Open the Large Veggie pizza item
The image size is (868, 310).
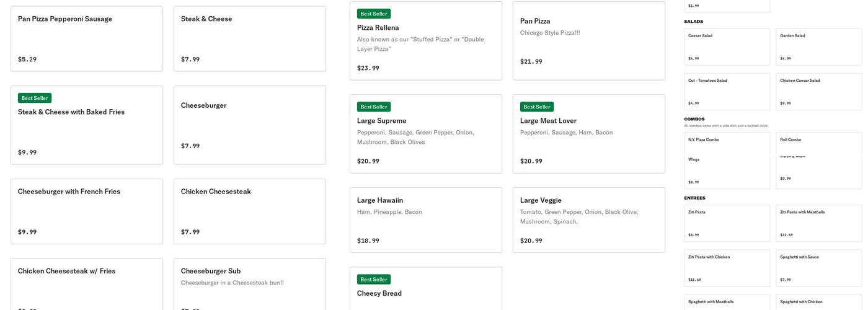tap(588, 219)
